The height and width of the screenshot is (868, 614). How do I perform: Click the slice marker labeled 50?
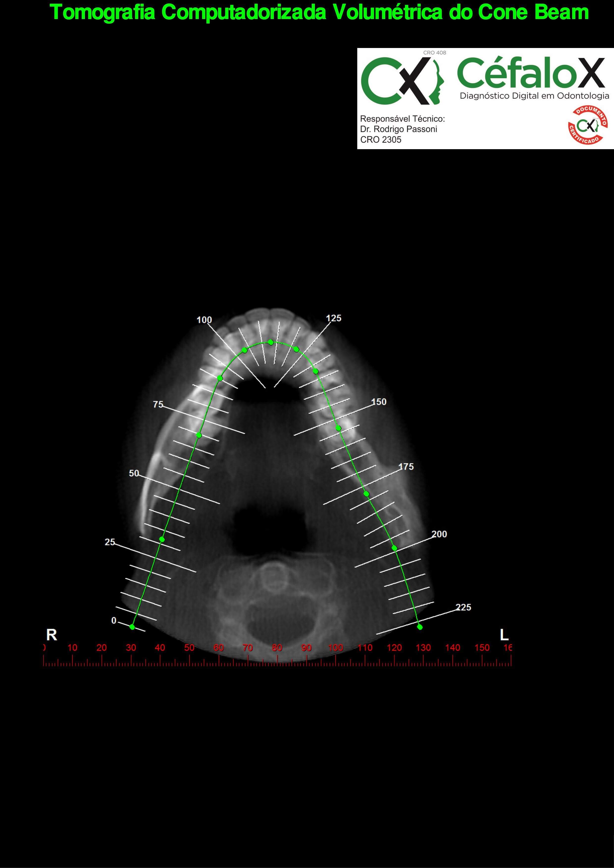134,473
